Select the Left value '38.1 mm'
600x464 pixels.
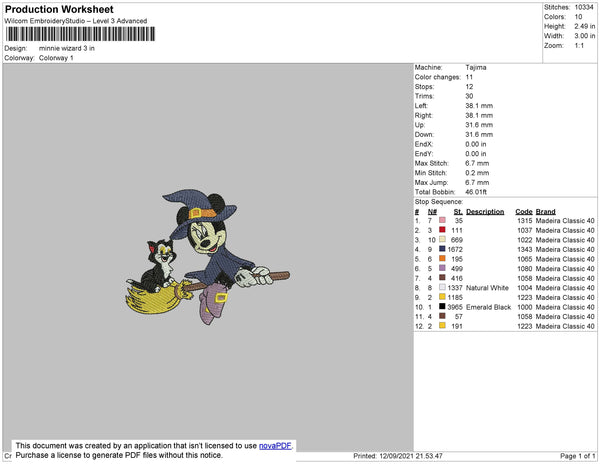coord(479,106)
